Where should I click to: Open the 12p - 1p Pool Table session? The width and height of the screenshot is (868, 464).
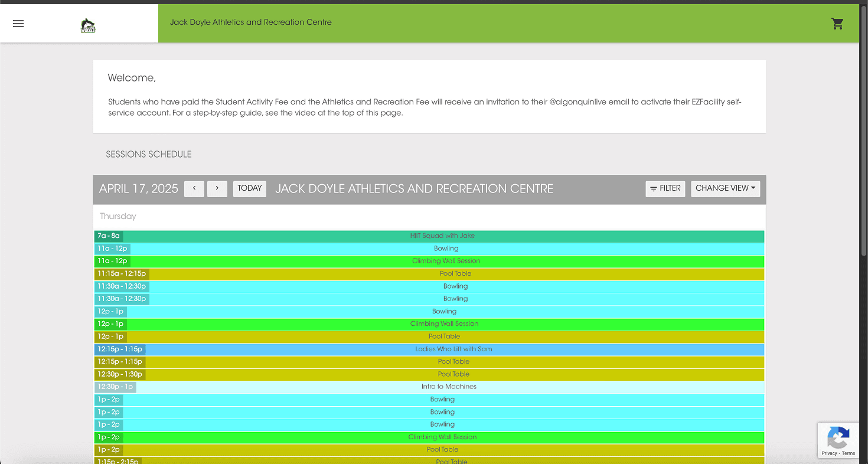point(429,336)
